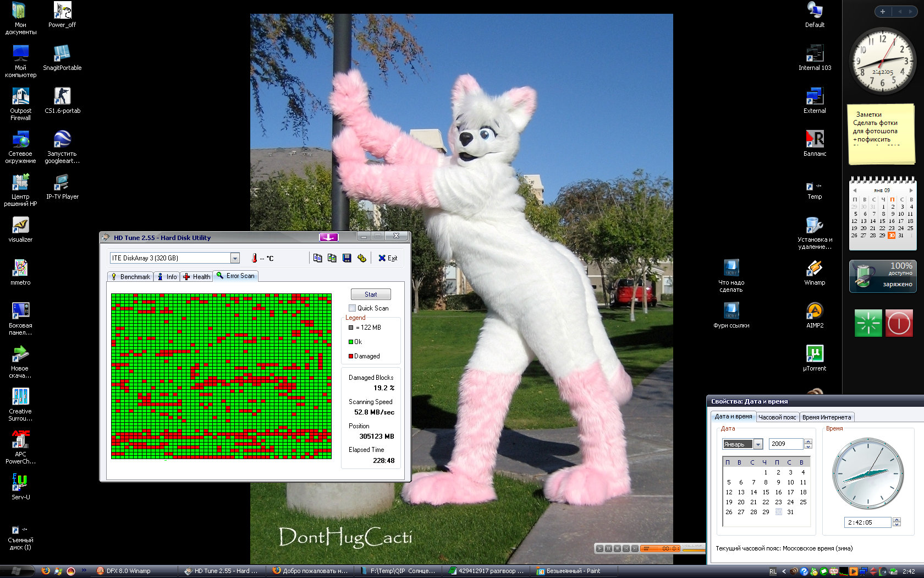Select the Winamp desktop shortcut
Viewport: 924px width, 578px height.
(815, 272)
